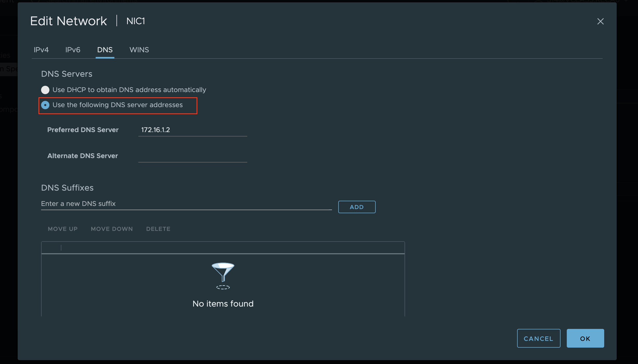Viewport: 638px width, 364px height.
Task: Focus the Alternate DNS Server field
Action: coord(192,156)
